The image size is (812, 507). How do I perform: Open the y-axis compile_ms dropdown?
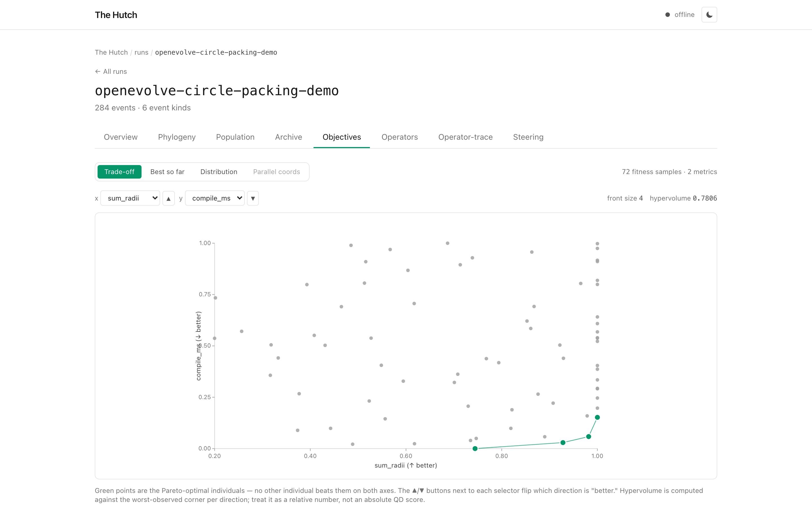[215, 198]
